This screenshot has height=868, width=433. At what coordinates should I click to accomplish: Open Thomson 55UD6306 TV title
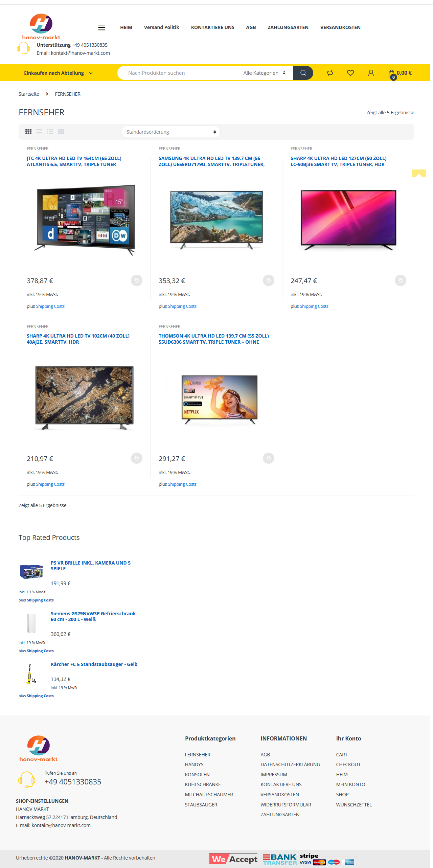214,339
